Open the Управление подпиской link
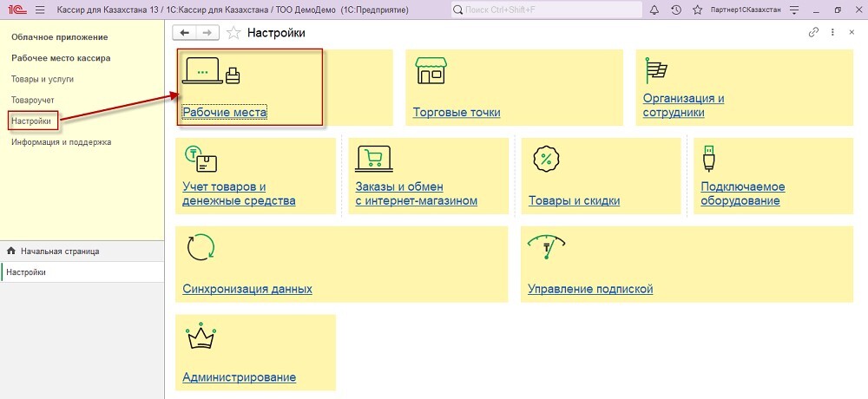 (590, 289)
